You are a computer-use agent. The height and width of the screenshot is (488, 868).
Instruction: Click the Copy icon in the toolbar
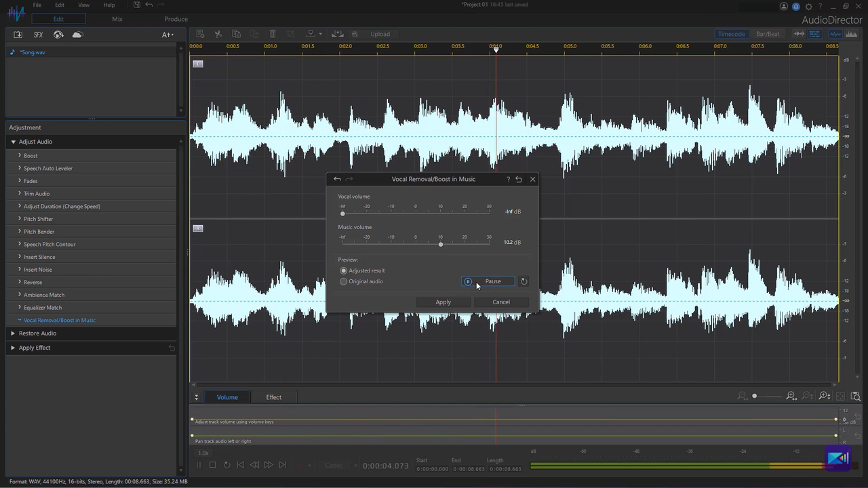[x=236, y=34]
